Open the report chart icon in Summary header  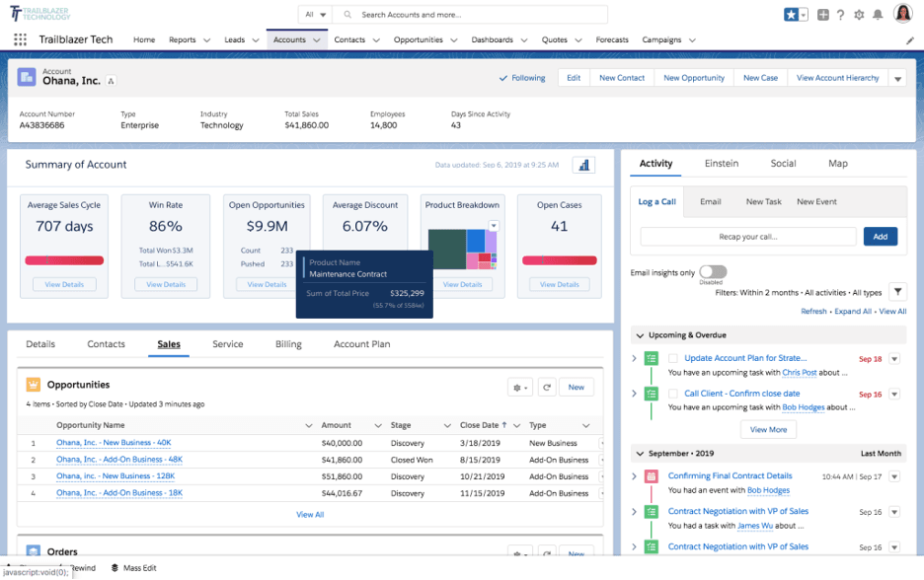coord(583,165)
